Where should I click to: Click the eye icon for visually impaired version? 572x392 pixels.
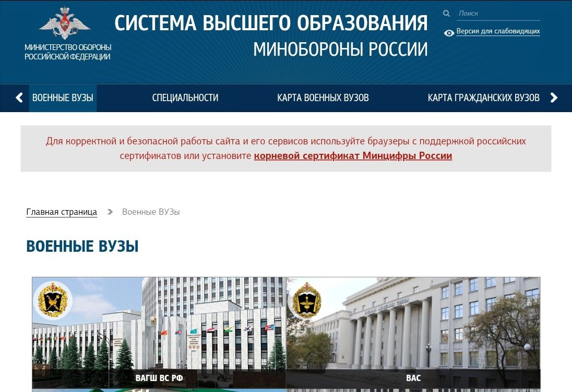tap(449, 33)
